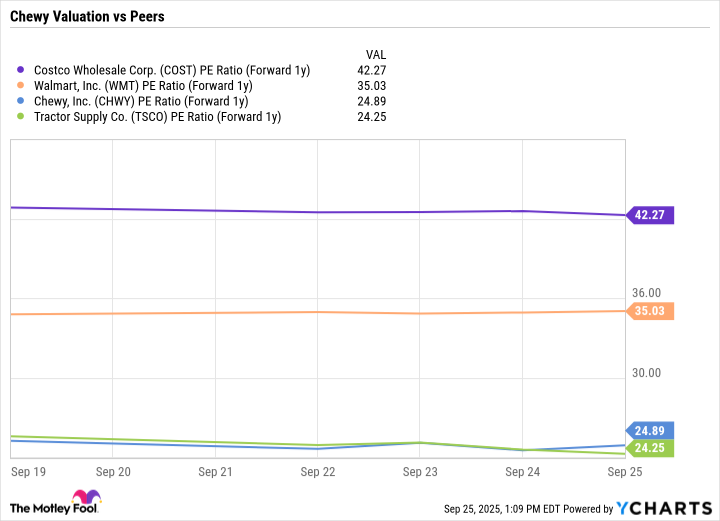Screen dimensions: 720x521
Task: Click the green 24.25 value flag
Action: 649,448
